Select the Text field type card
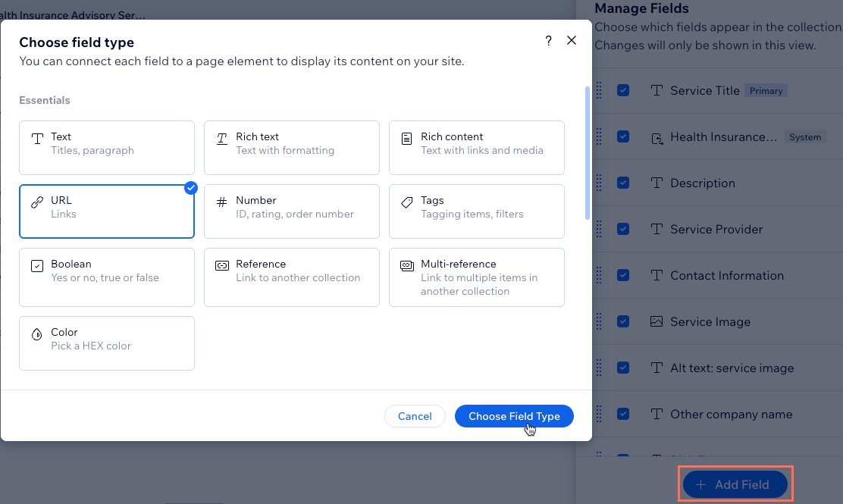843x504 pixels. click(x=106, y=148)
